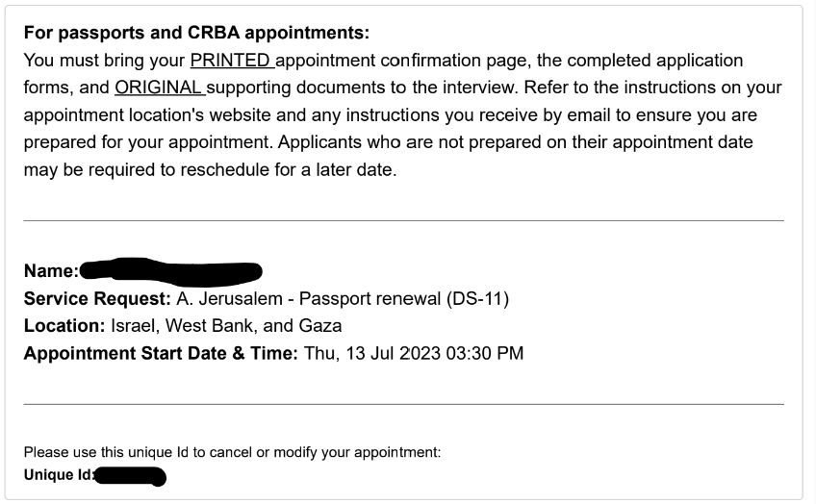Click the underlined word ORIGINAL
This screenshot has width=816, height=504.
pos(159,88)
